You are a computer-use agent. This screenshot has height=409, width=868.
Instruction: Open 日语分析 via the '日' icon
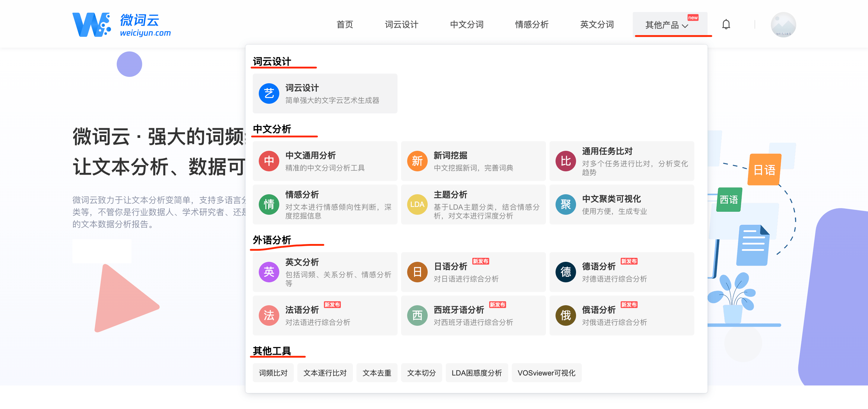point(417,272)
